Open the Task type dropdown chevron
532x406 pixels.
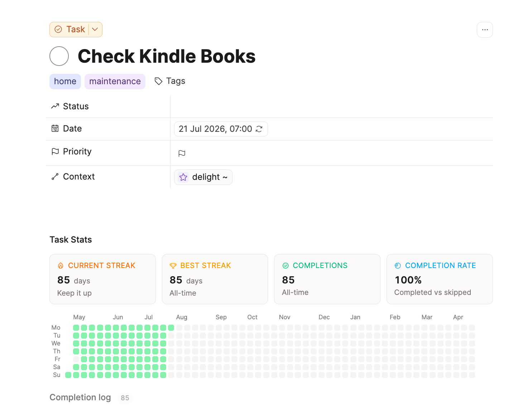(x=95, y=29)
